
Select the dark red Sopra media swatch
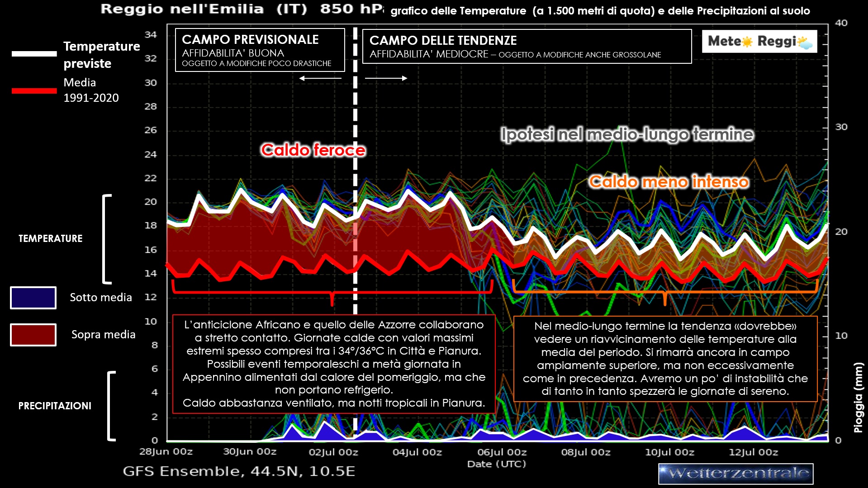pos(33,335)
